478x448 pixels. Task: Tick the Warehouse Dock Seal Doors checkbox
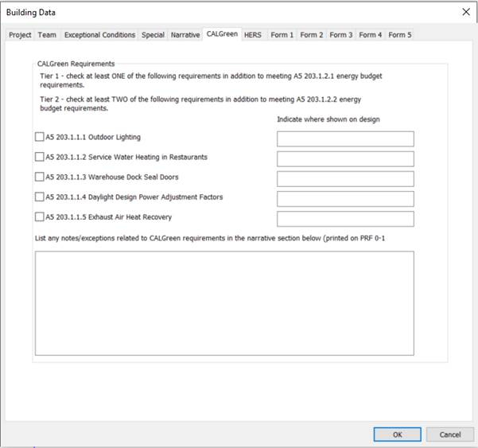pyautogui.click(x=40, y=177)
